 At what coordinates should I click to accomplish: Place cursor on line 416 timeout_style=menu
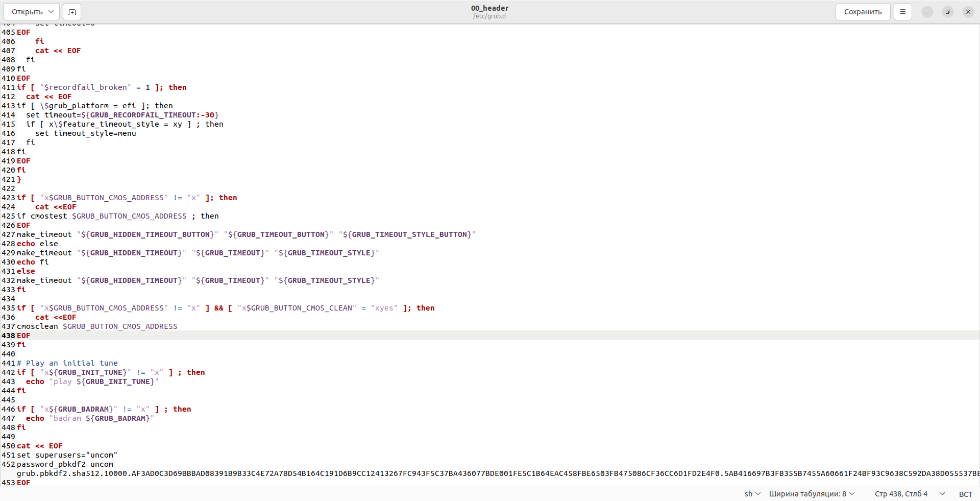pyautogui.click(x=86, y=133)
